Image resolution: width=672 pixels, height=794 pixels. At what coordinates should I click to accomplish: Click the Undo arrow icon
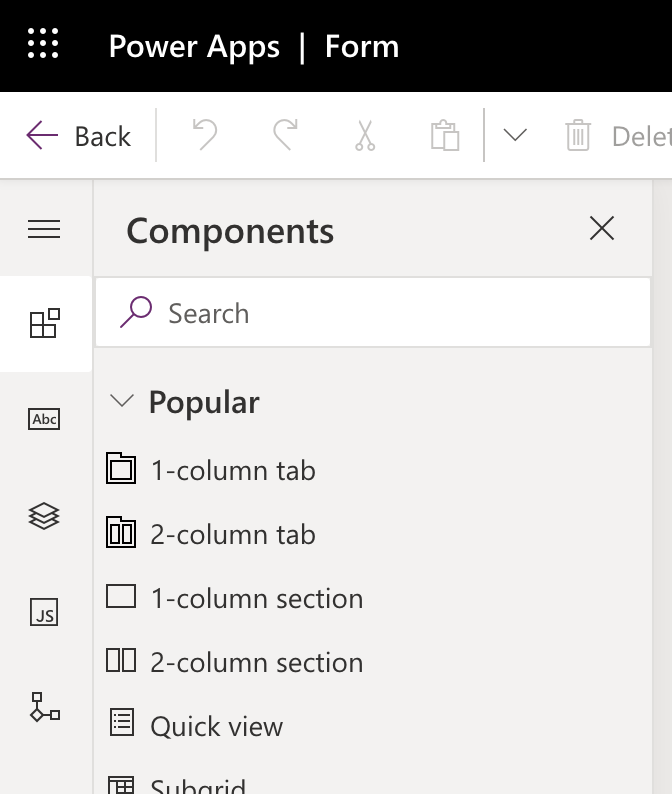205,135
